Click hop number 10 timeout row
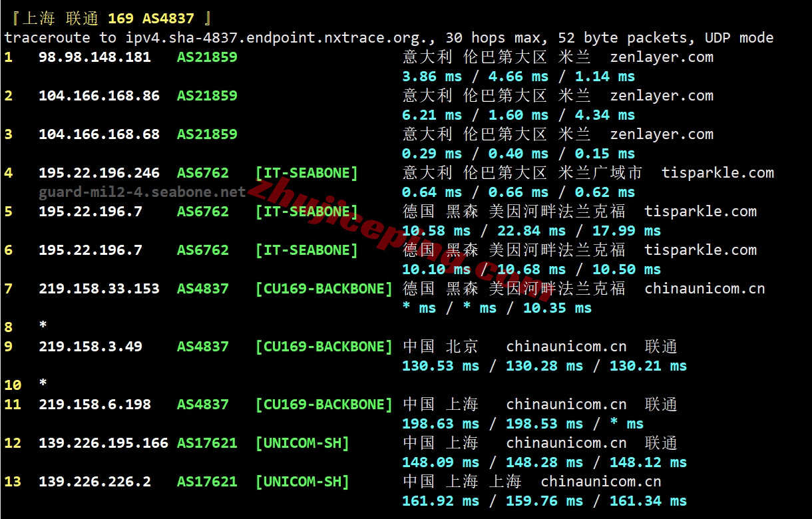Screen dimensions: 812x519 click(25, 385)
